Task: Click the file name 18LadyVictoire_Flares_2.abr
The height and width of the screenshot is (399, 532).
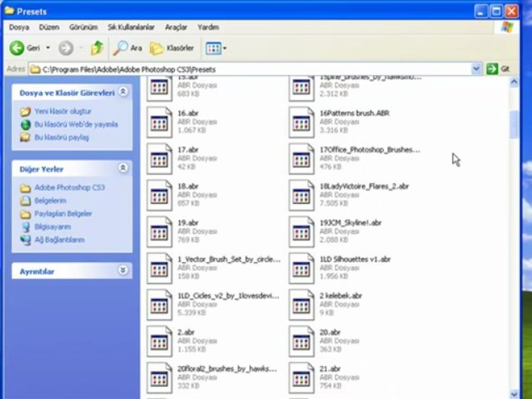Action: [364, 186]
